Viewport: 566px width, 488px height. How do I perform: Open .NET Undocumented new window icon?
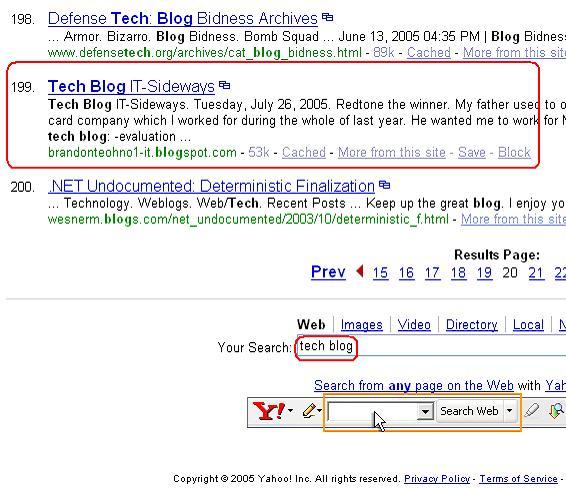pyautogui.click(x=384, y=185)
